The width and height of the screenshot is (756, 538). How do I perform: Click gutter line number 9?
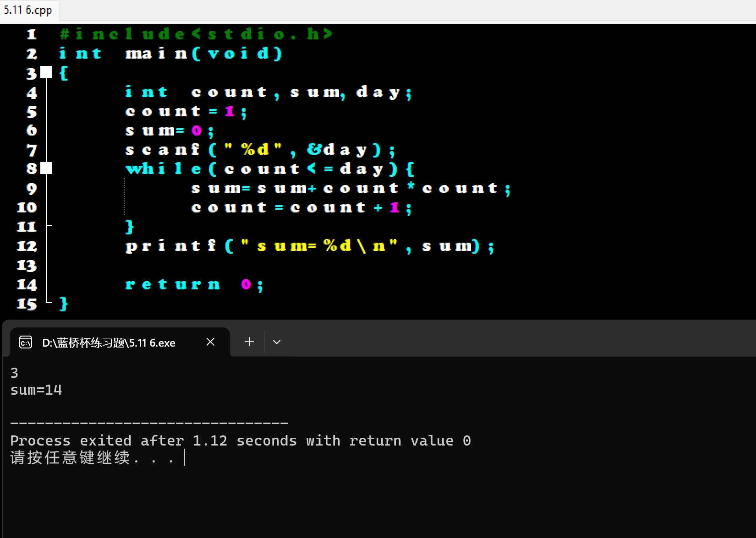(x=31, y=189)
